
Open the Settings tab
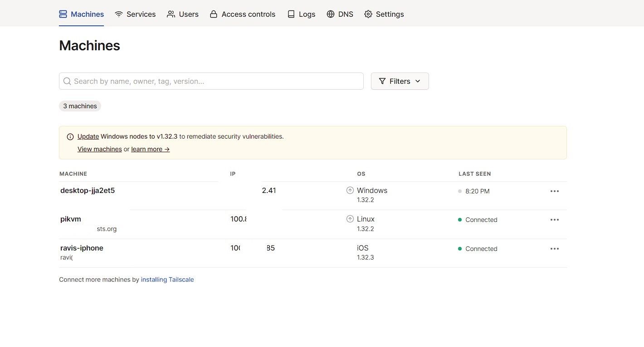(384, 14)
